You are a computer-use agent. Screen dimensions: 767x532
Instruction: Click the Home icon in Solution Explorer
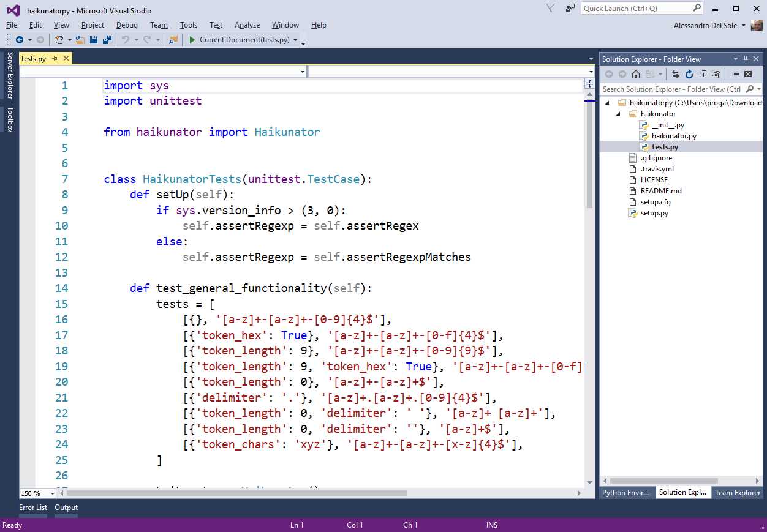[x=636, y=73]
